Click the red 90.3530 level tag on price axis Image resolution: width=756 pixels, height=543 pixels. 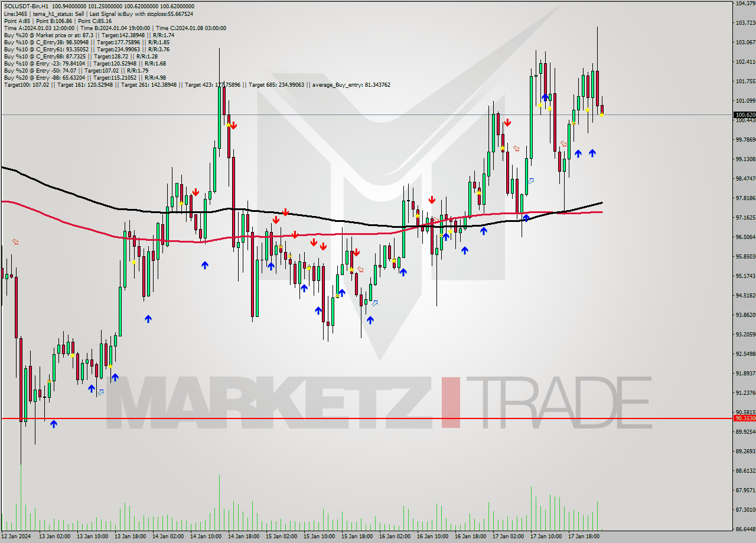(x=744, y=418)
